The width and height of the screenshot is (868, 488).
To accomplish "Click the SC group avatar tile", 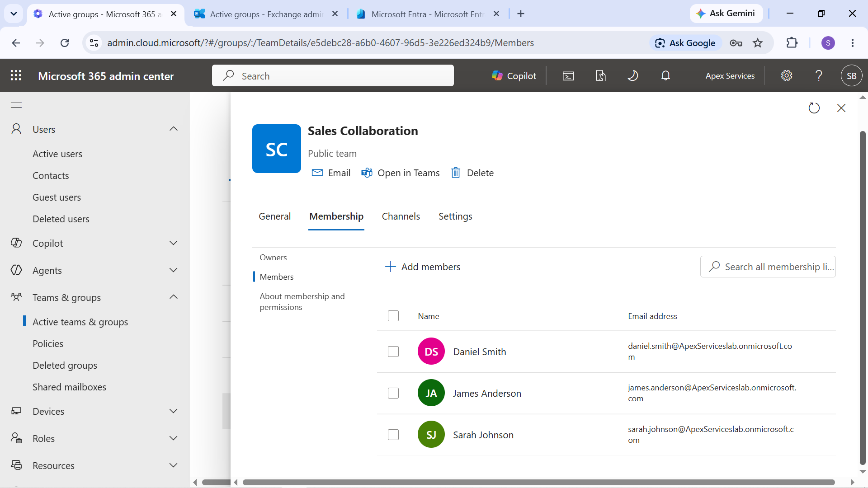I will coord(277,149).
